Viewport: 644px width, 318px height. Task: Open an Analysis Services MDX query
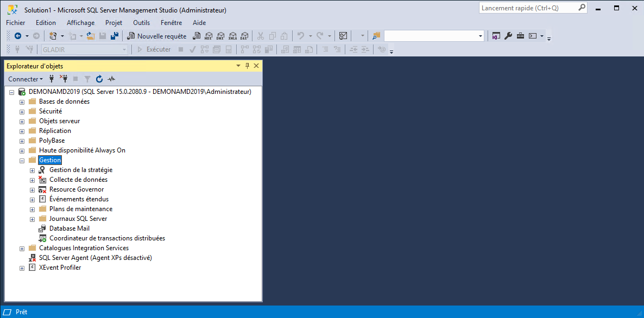(209, 36)
